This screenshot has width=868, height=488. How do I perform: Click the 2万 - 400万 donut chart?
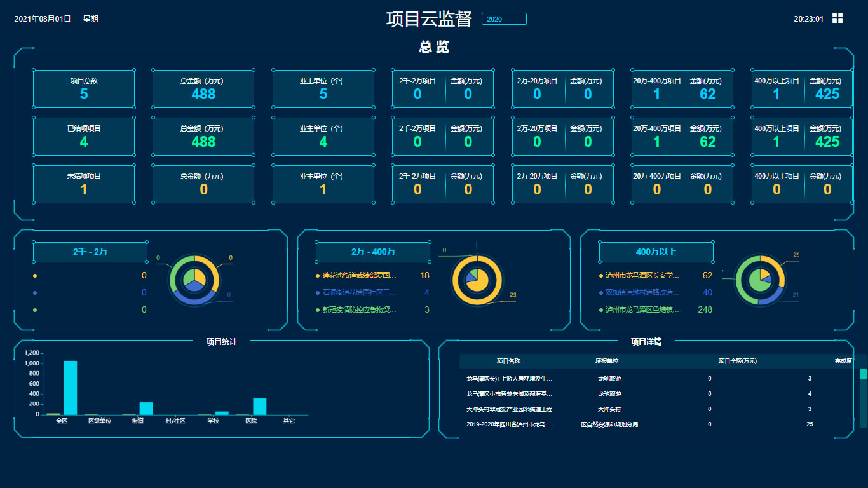click(x=477, y=279)
